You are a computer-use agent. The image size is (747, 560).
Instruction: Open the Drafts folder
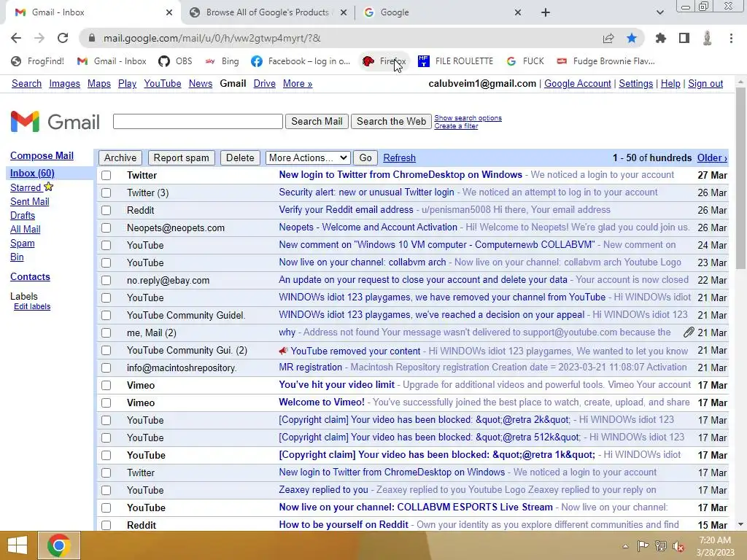[23, 215]
